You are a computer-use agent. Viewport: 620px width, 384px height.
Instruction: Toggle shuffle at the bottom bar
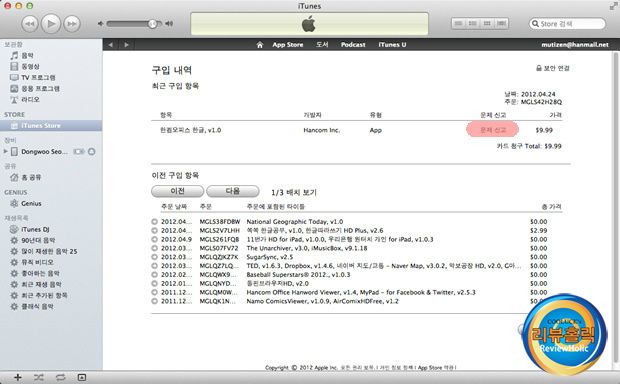click(38, 377)
